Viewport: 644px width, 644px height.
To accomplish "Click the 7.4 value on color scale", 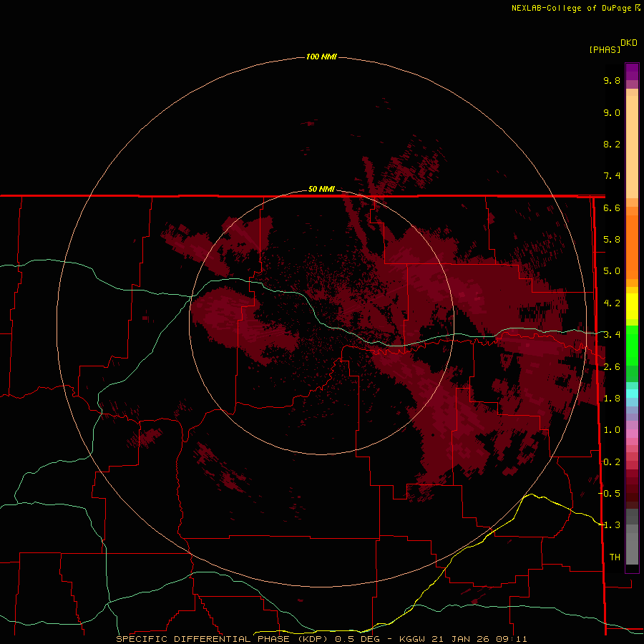I will click(x=612, y=176).
